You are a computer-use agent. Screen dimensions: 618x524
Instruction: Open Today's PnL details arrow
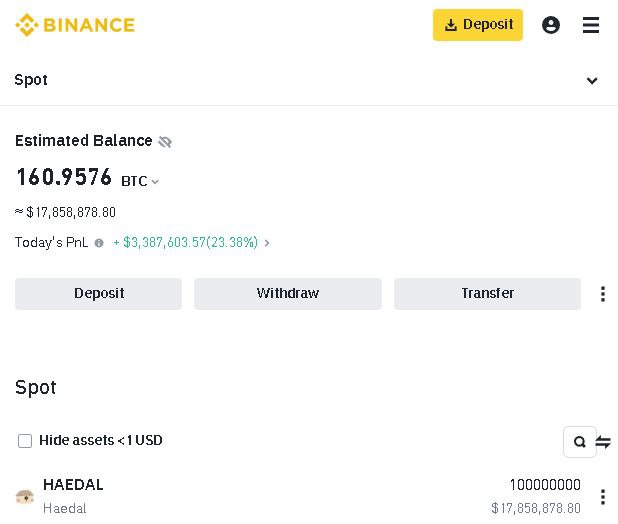(x=267, y=243)
